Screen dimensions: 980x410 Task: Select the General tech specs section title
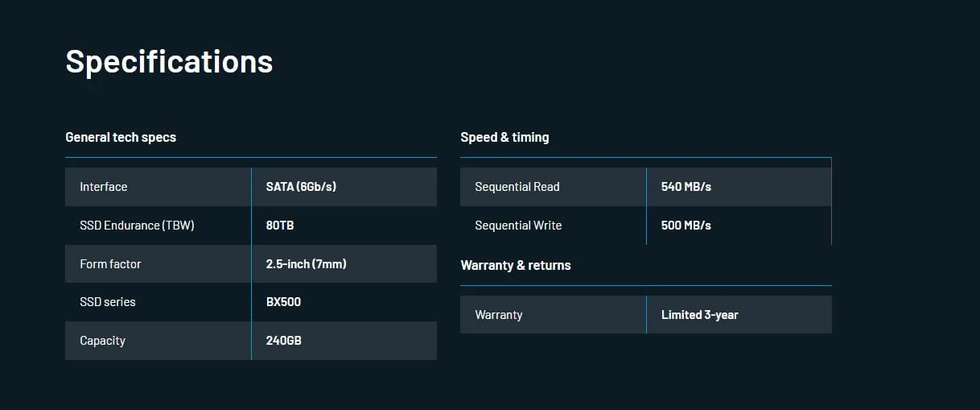coord(121,137)
